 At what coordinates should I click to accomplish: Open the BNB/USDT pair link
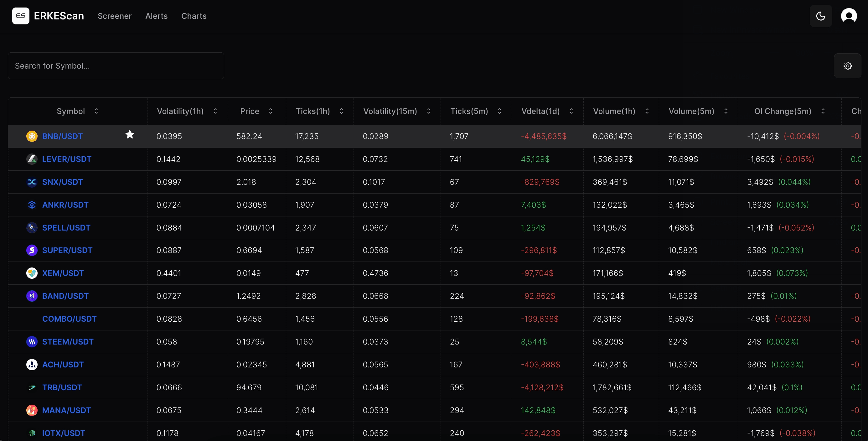62,136
